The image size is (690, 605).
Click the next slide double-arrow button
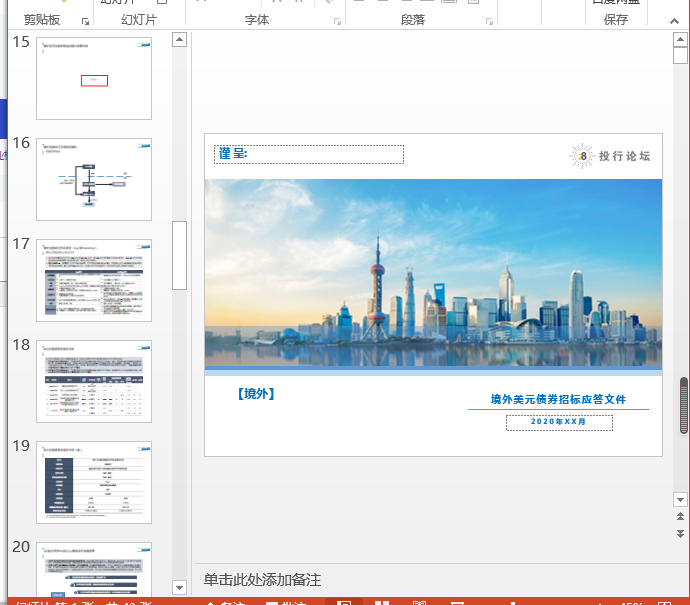(x=680, y=532)
